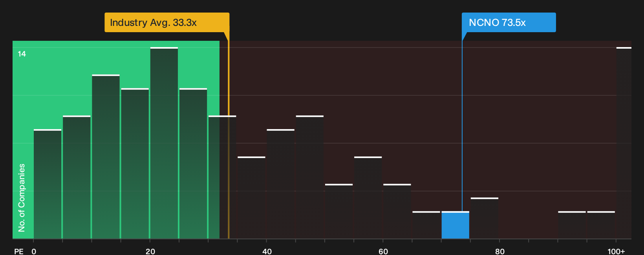Click the x-axis label 100+
Image resolution: width=644 pixels, height=255 pixels.
click(x=616, y=251)
